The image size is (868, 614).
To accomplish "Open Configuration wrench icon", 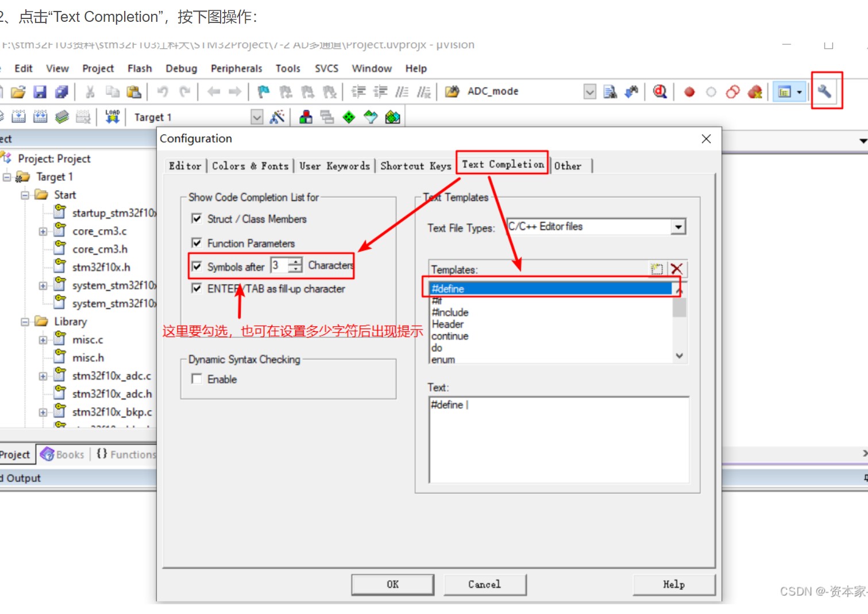I will pos(825,91).
